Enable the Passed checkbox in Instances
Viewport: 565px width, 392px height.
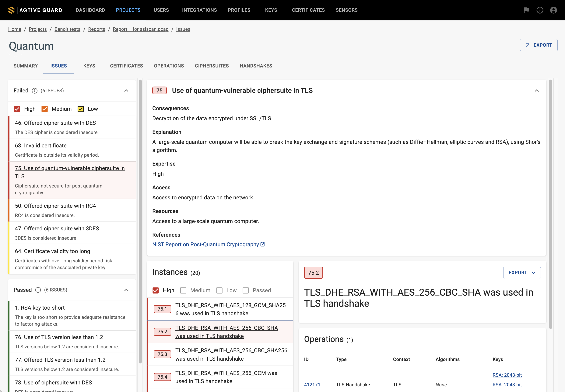coord(246,290)
